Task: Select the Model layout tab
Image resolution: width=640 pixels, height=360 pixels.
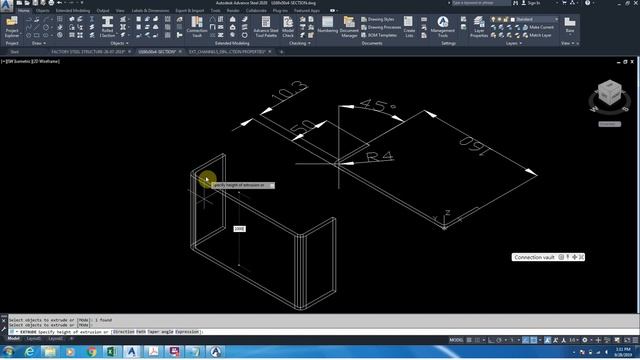Action: pos(13,339)
